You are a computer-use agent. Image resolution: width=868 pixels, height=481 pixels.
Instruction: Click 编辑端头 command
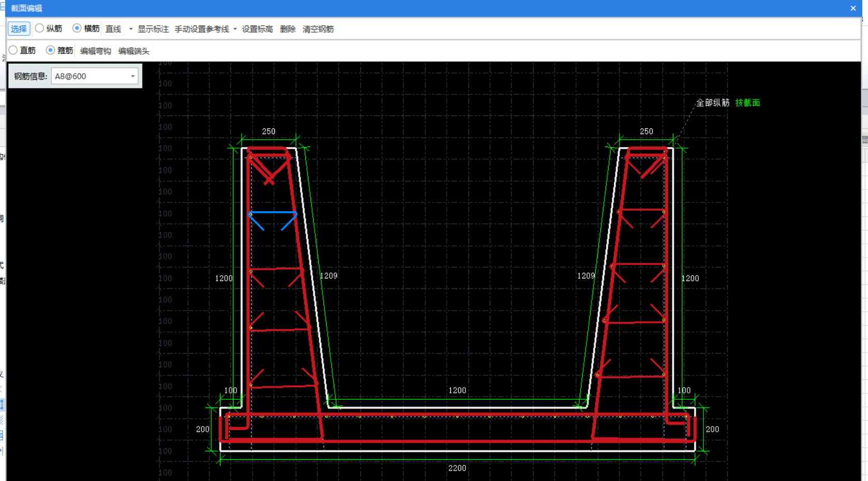134,51
